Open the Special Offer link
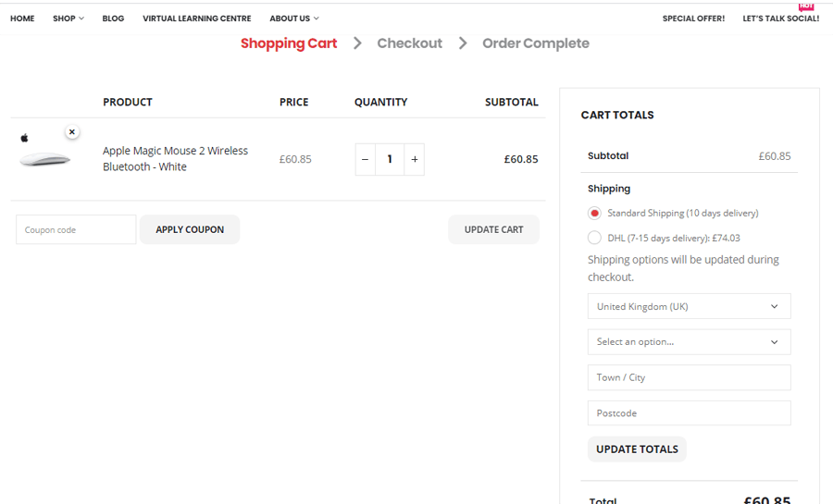The height and width of the screenshot is (504, 833). coord(693,18)
